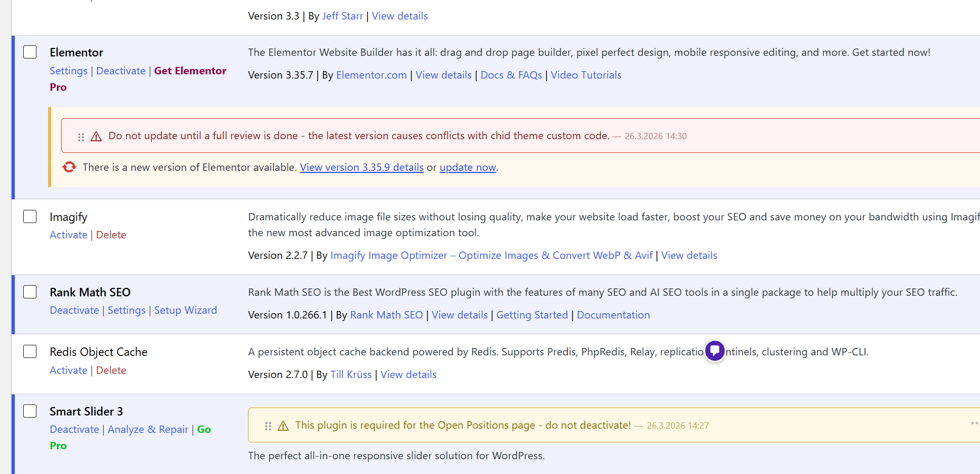Open Elementor Settings link

(69, 71)
